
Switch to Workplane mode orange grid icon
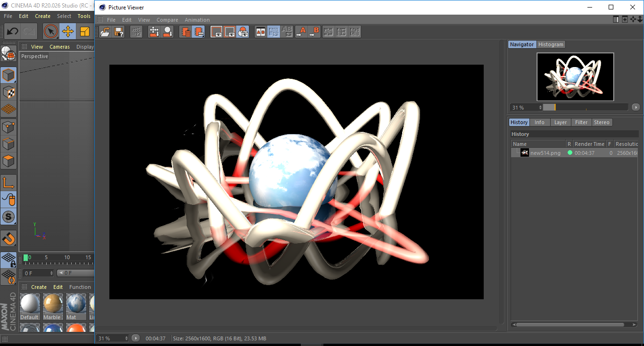(x=8, y=109)
